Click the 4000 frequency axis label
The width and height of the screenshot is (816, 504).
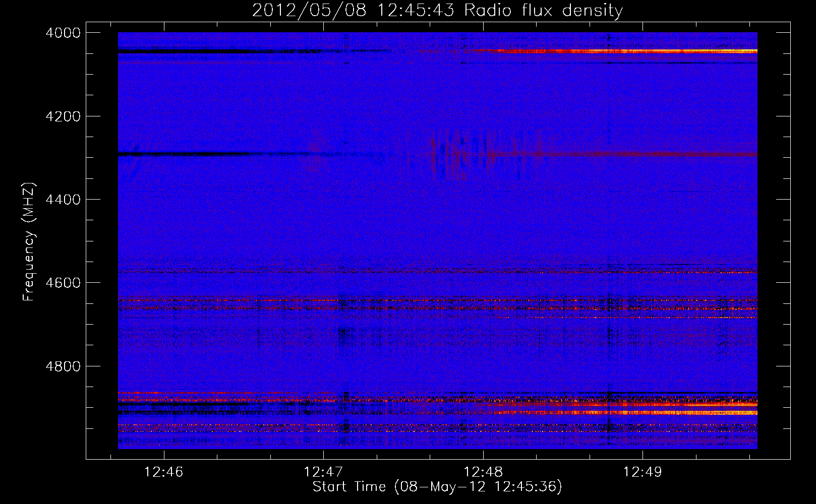tap(63, 33)
